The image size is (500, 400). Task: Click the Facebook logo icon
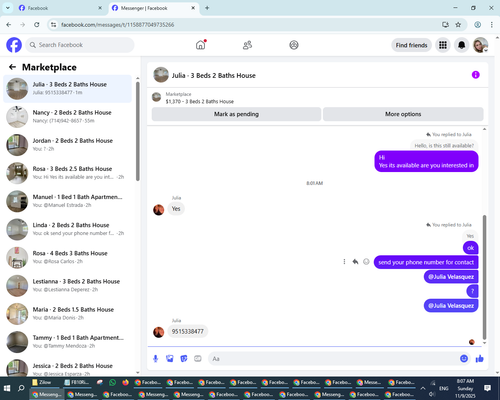point(14,45)
